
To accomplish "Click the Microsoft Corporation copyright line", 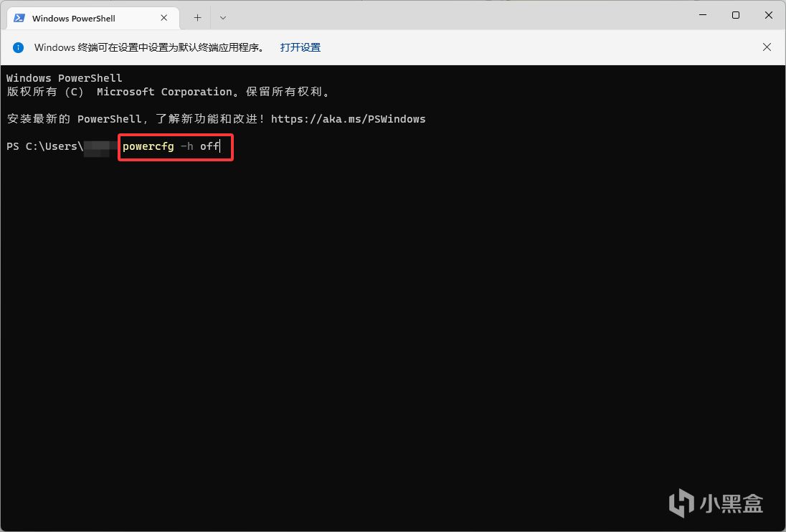I will [169, 92].
